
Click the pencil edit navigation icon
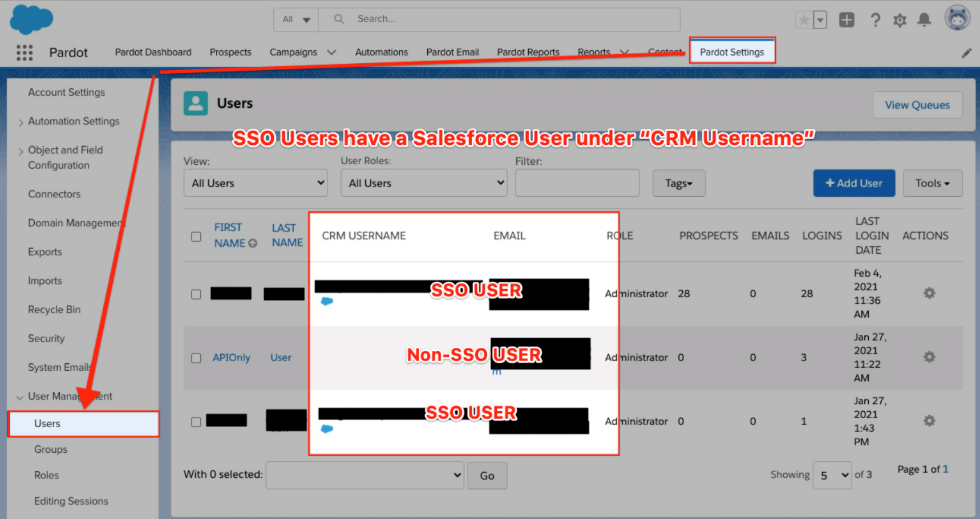[x=966, y=53]
